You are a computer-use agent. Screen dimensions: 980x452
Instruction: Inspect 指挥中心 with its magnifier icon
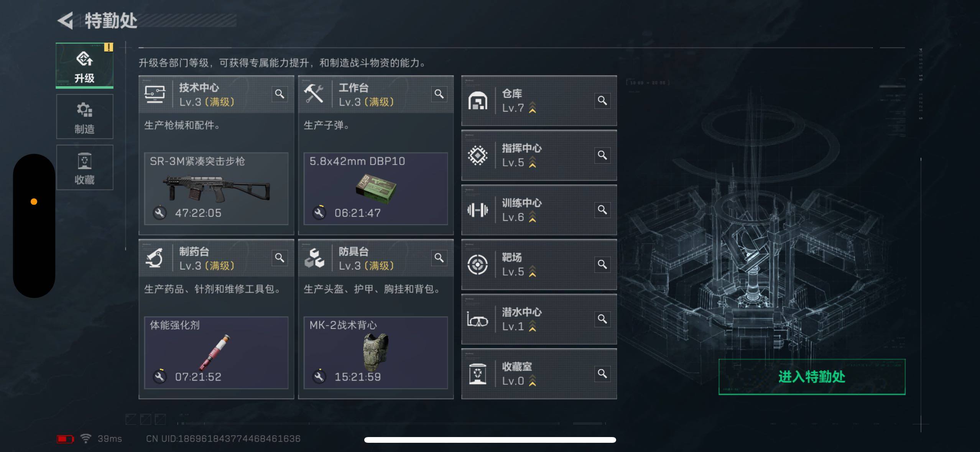click(x=602, y=155)
